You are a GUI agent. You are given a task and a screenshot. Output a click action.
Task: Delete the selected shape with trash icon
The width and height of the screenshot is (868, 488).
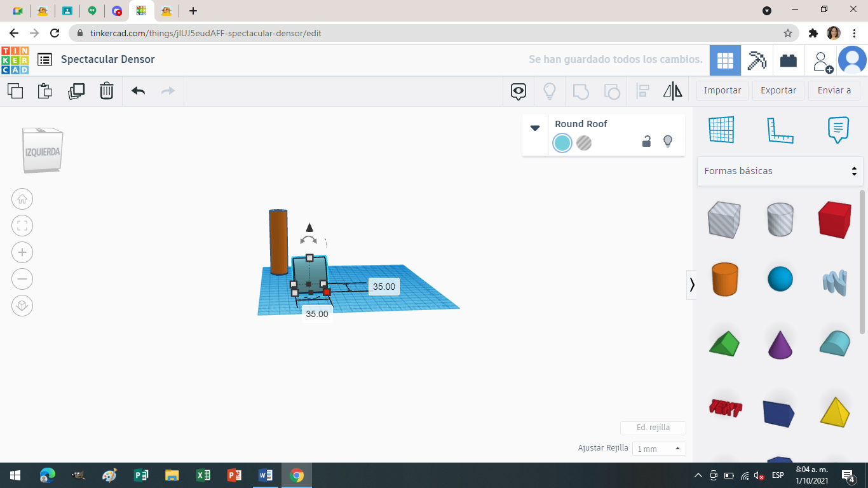[x=107, y=91]
